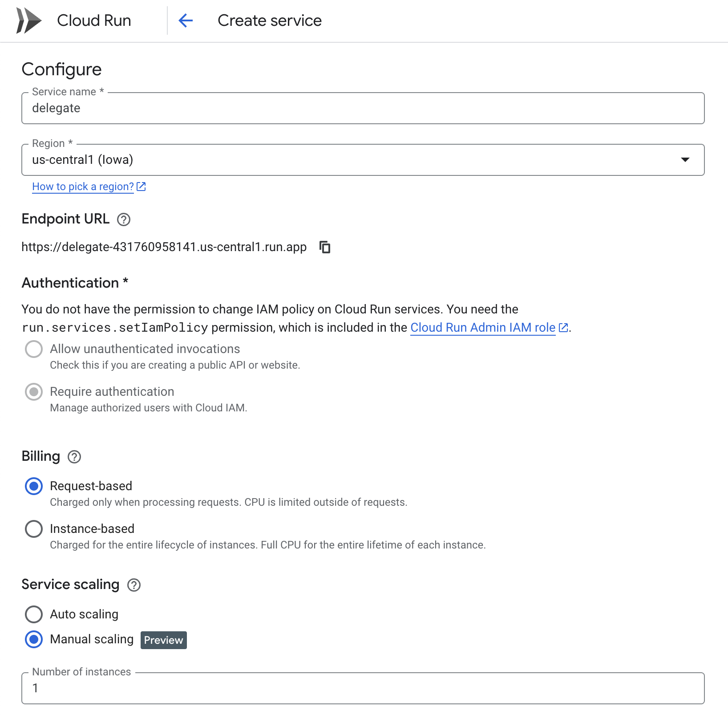Expand the Region dropdown arrow
The height and width of the screenshot is (715, 728).
(685, 160)
